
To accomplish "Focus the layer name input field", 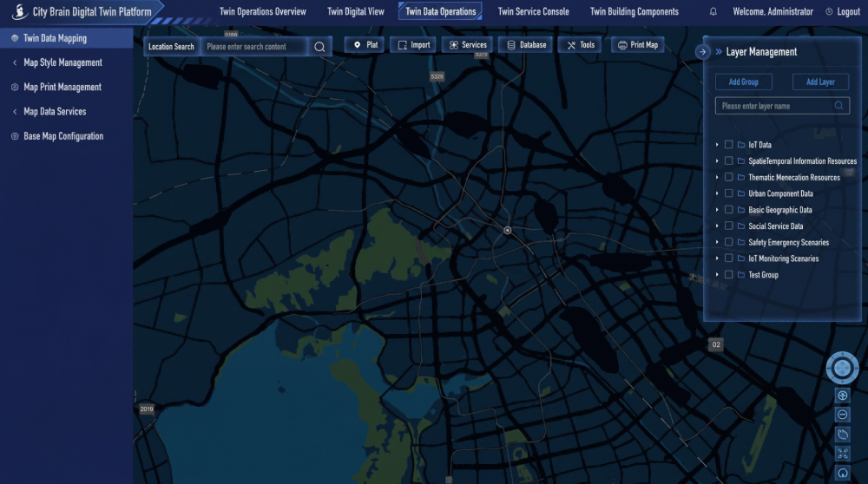I will point(782,106).
